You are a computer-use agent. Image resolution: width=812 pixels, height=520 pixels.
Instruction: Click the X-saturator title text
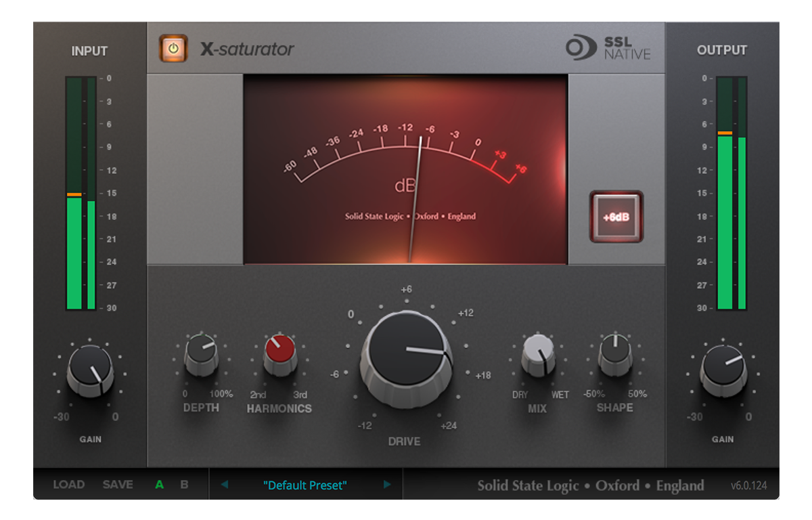click(247, 49)
